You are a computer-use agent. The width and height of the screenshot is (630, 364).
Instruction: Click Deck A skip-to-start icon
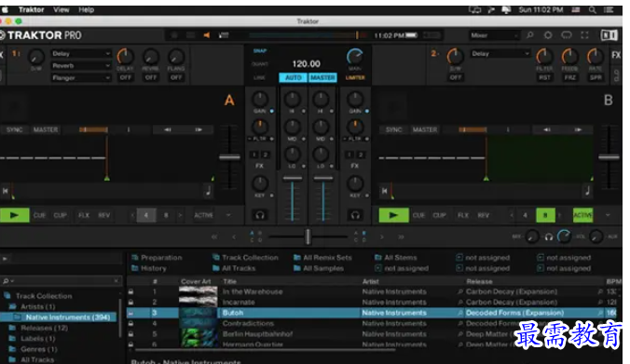6,191
